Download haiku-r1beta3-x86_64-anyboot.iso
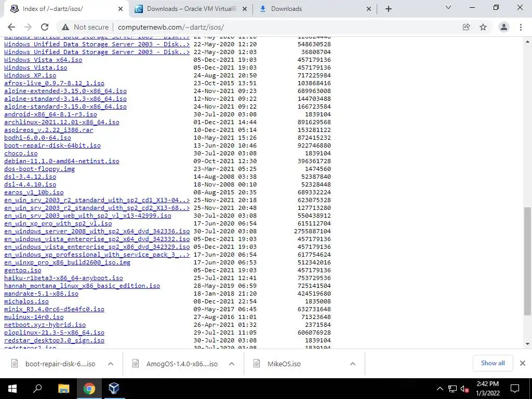The height and width of the screenshot is (399, 532). (x=63, y=278)
